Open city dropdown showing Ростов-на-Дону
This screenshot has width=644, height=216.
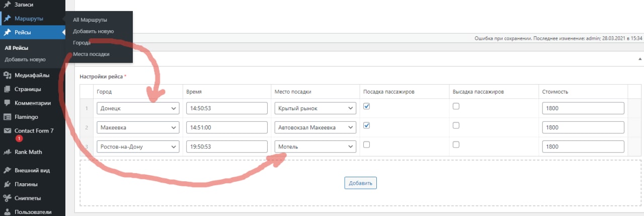coord(138,147)
